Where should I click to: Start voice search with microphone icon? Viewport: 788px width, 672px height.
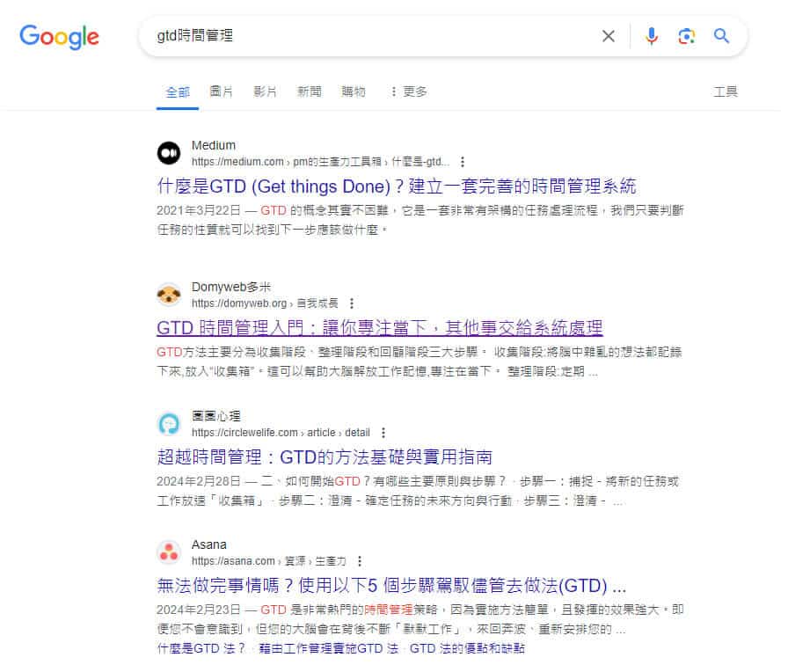(x=652, y=36)
